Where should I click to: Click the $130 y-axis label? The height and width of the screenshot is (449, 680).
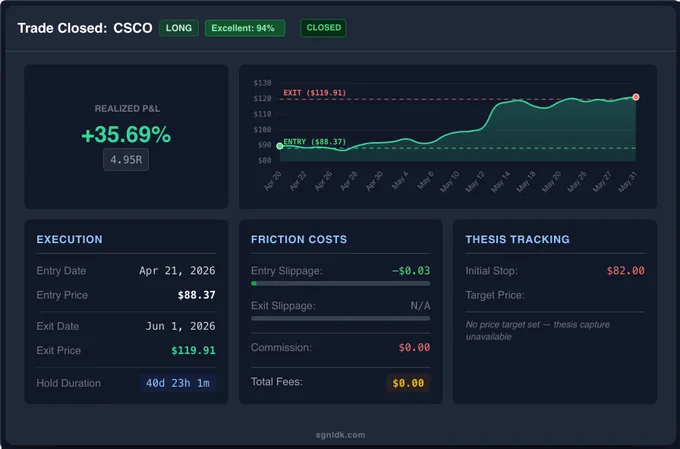(x=262, y=83)
